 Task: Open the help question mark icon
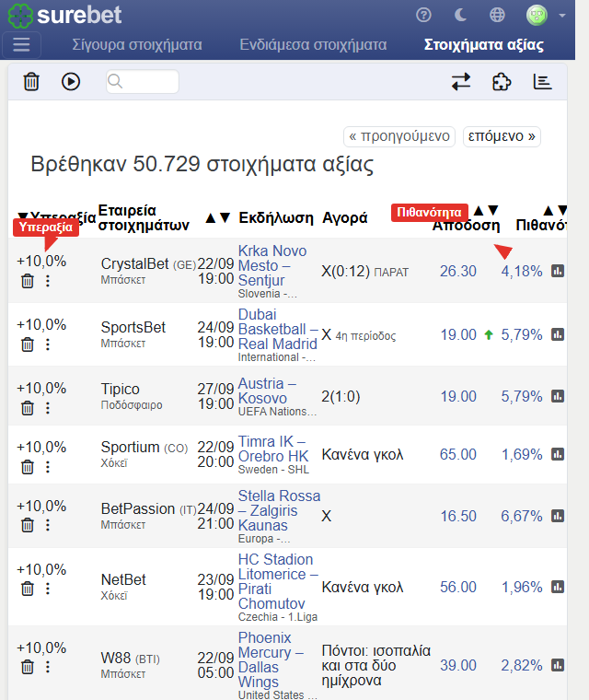tap(423, 15)
